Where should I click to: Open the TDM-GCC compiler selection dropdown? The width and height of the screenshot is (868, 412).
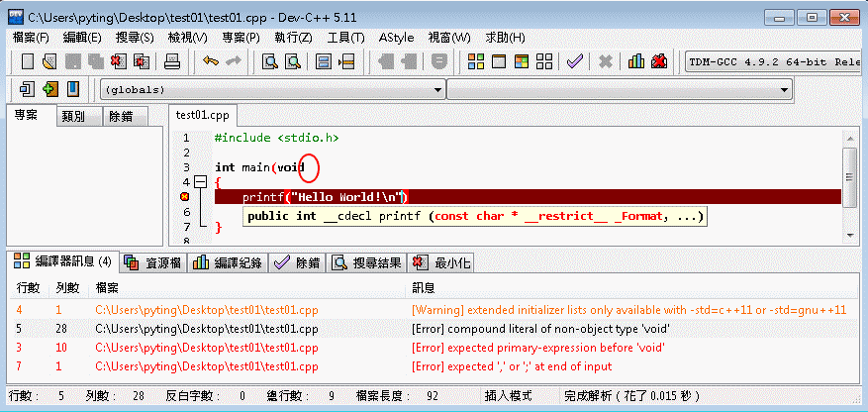[774, 61]
